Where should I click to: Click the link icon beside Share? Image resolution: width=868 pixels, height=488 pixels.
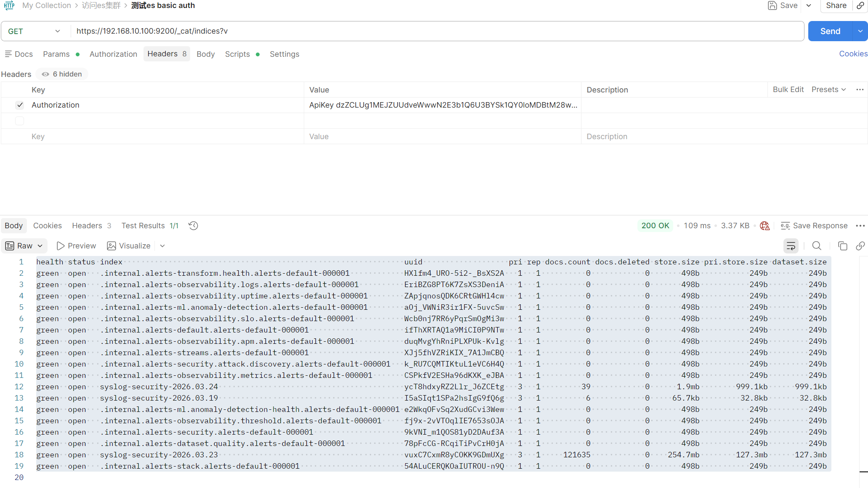click(x=860, y=5)
